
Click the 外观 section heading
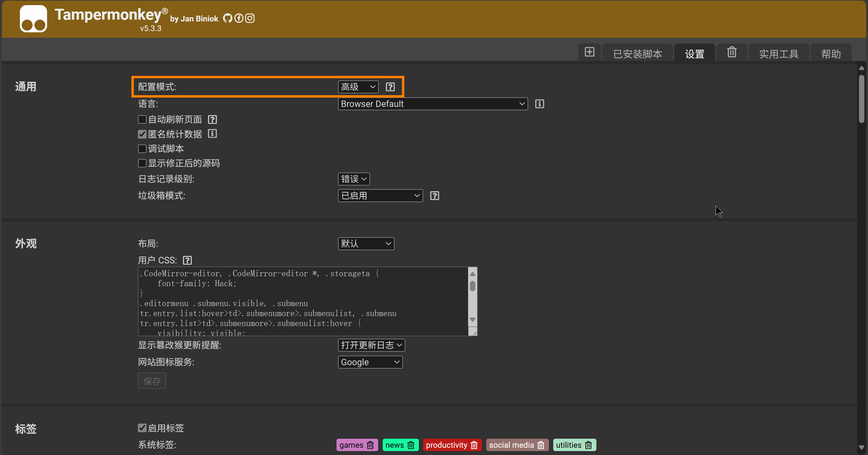pyautogui.click(x=26, y=244)
